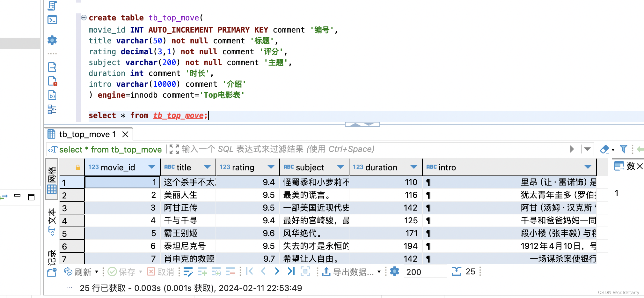Click the variables {x} file icon
644x298 pixels.
pyautogui.click(x=52, y=95)
